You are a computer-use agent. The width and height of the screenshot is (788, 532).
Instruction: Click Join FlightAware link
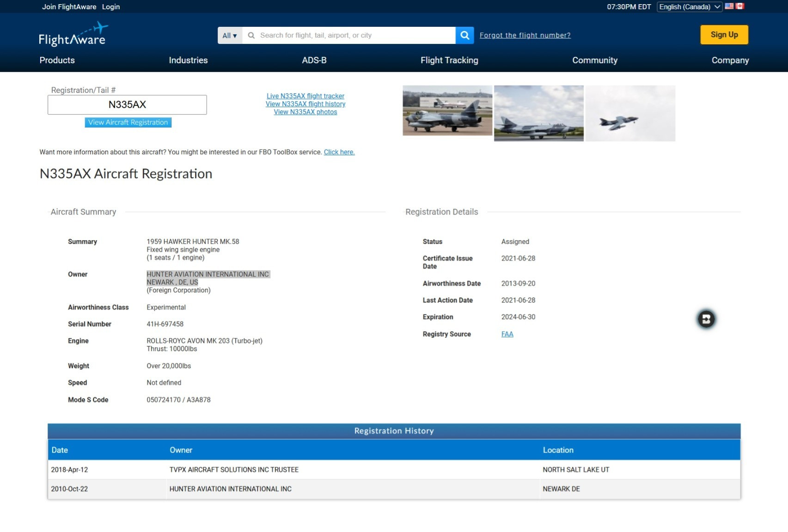tap(69, 7)
